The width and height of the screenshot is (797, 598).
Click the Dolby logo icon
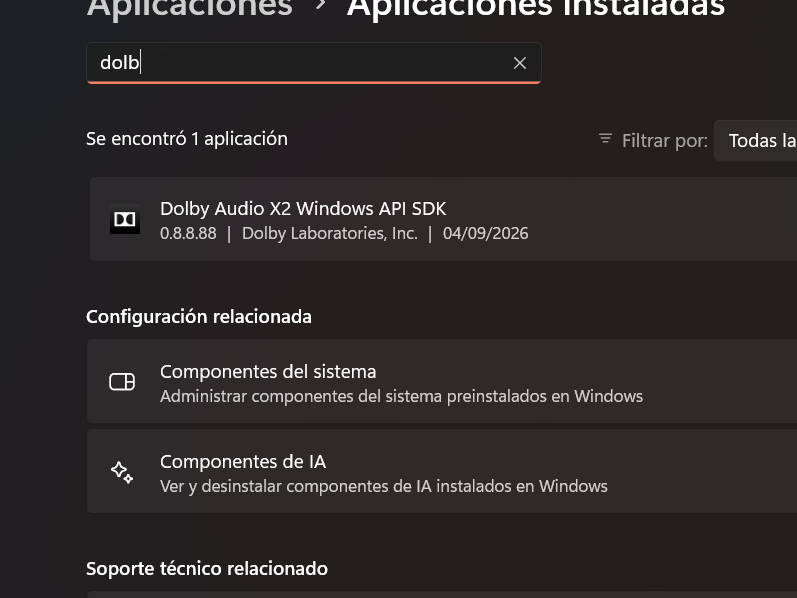pos(125,219)
